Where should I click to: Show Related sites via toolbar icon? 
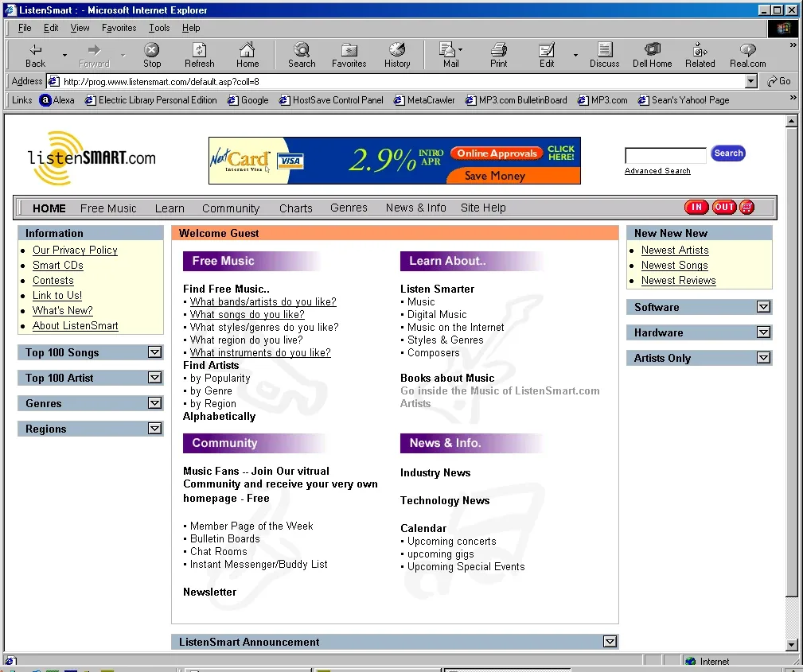coord(700,56)
